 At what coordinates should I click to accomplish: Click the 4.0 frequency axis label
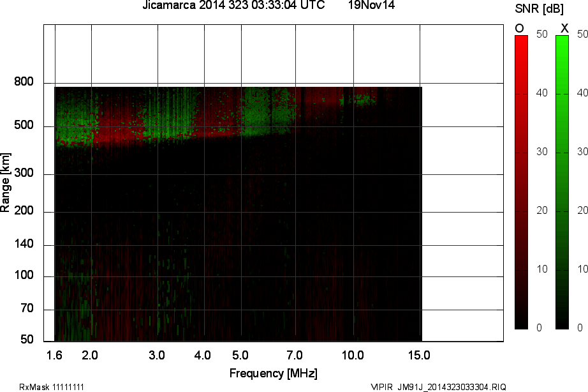click(x=203, y=355)
